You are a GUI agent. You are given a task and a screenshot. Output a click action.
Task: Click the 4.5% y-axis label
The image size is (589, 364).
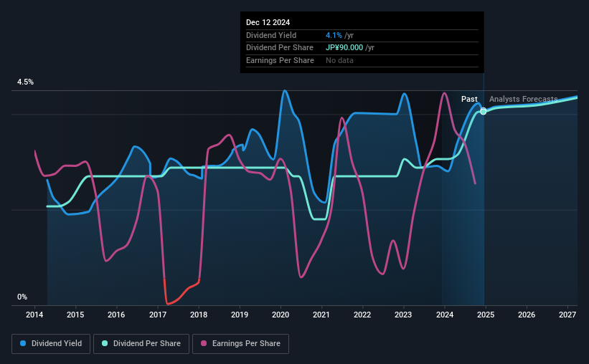coord(25,82)
